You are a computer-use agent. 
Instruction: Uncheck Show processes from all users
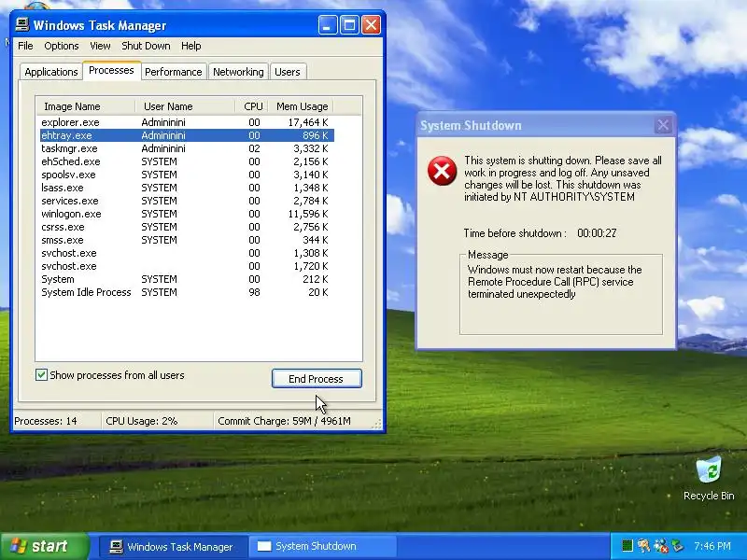41,375
